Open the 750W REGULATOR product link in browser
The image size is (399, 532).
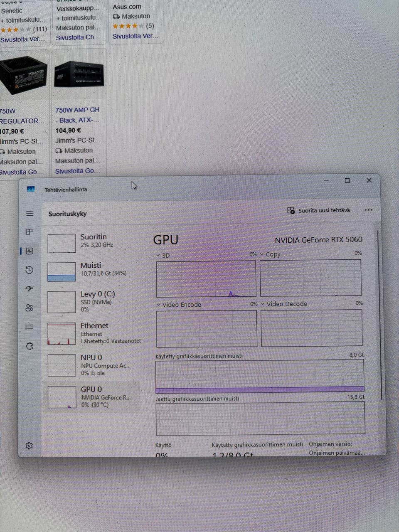22,116
